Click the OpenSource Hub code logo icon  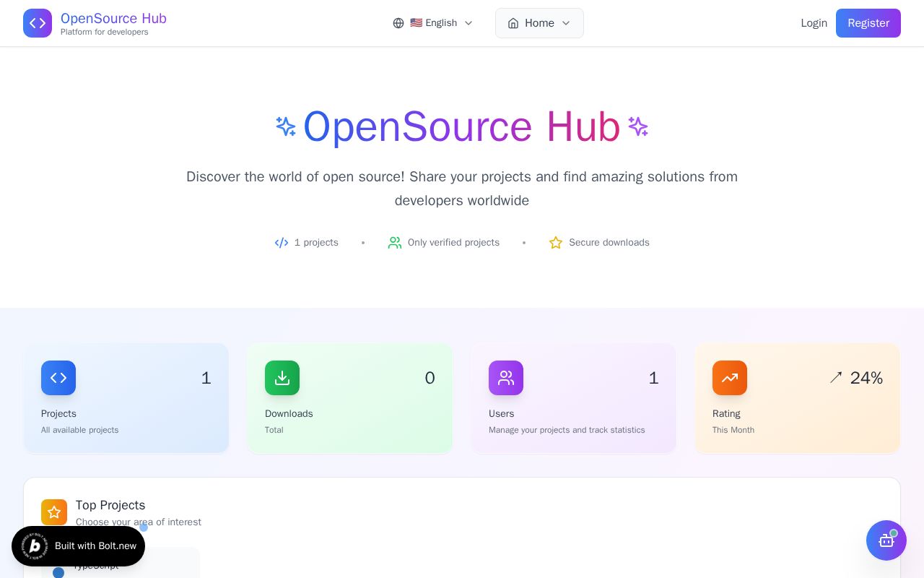tap(38, 23)
